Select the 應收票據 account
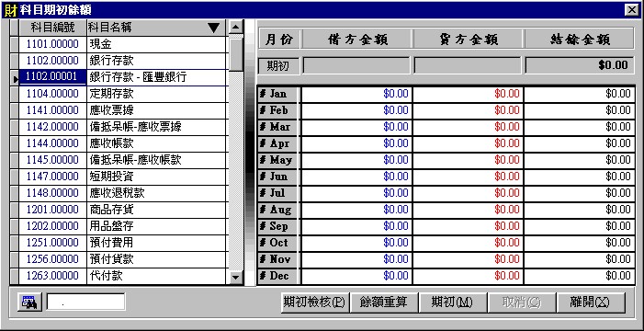 111,110
